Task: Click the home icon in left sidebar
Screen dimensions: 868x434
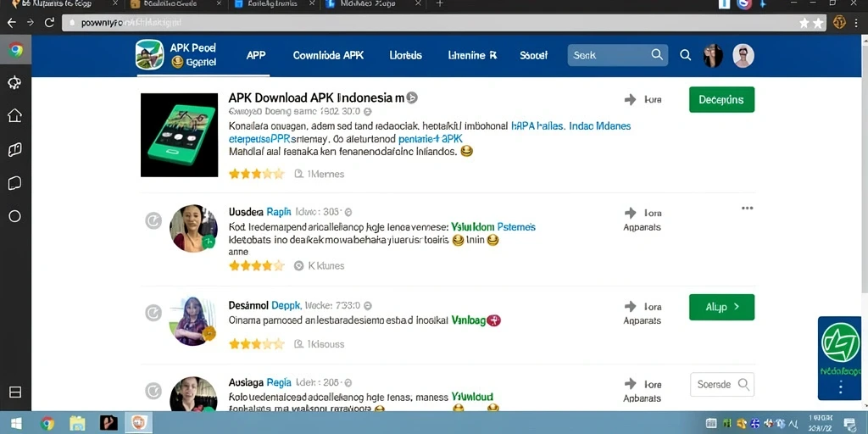Action: pos(14,115)
